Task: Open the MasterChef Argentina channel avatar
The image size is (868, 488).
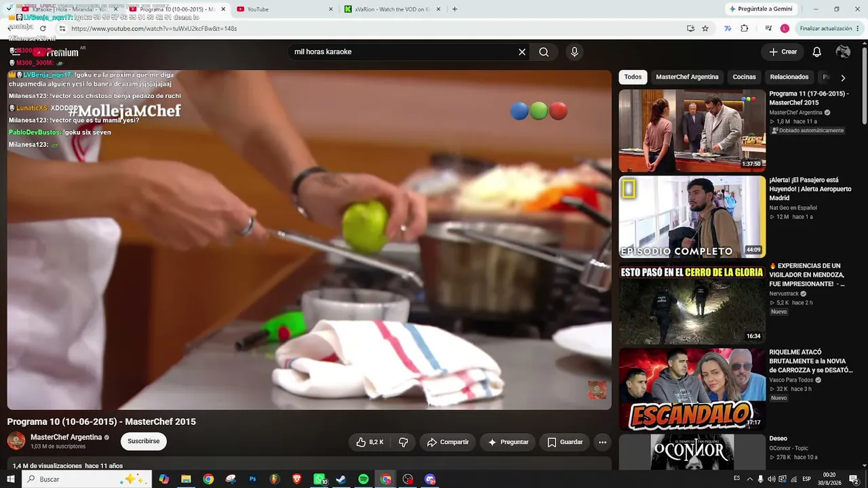Action: point(16,441)
